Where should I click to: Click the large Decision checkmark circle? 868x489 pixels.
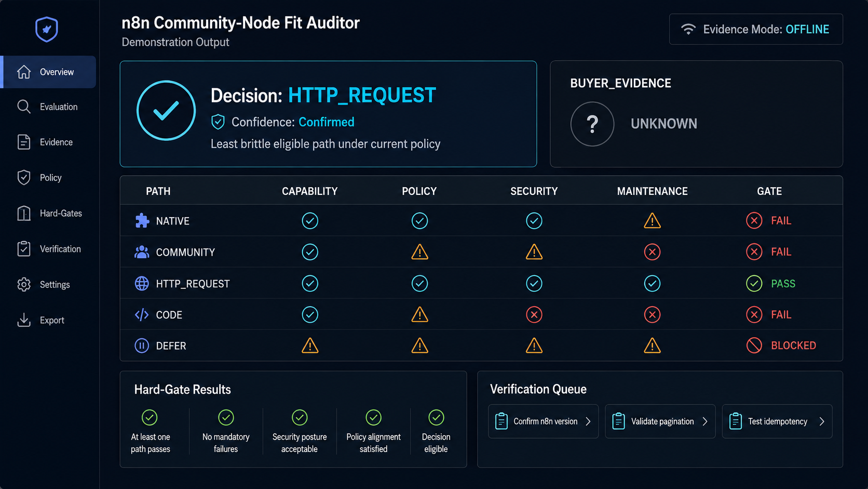(x=166, y=110)
